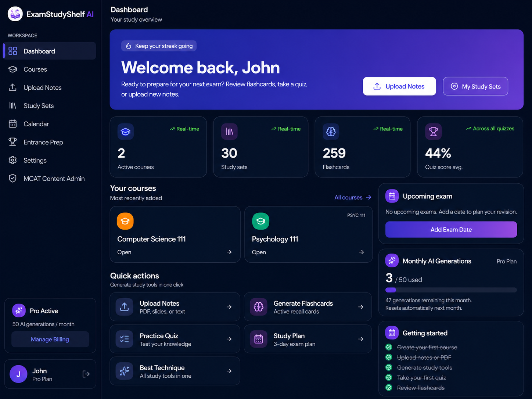Viewport: 532px width, 399px height.
Task: Open Dashboard in the sidebar
Action: pos(50,51)
